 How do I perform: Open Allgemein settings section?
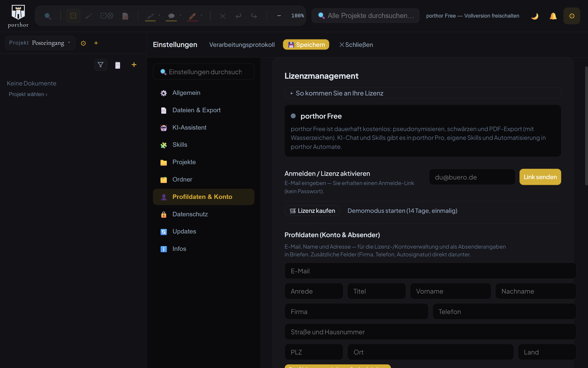[204, 93]
